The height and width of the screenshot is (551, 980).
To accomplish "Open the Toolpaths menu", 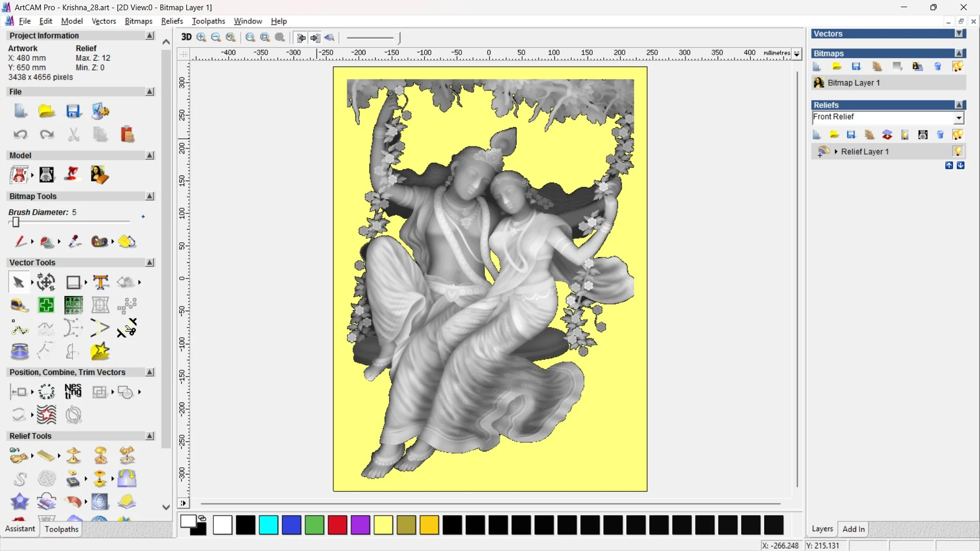I will click(x=208, y=21).
